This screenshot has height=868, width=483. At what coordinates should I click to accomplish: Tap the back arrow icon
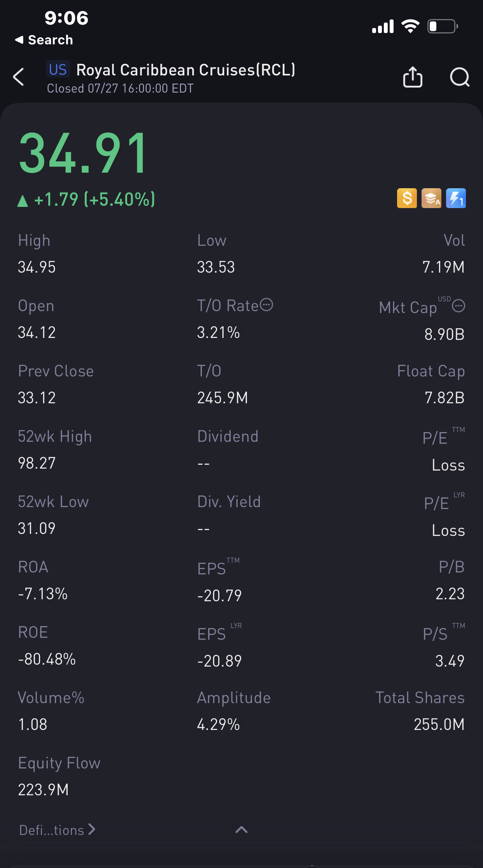[19, 77]
